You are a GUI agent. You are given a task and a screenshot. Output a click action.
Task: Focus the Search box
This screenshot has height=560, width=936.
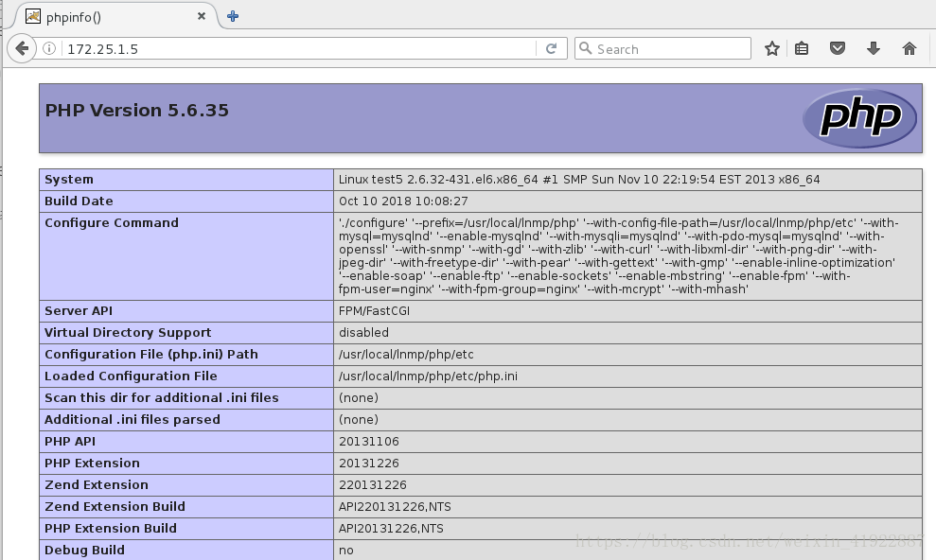(662, 48)
